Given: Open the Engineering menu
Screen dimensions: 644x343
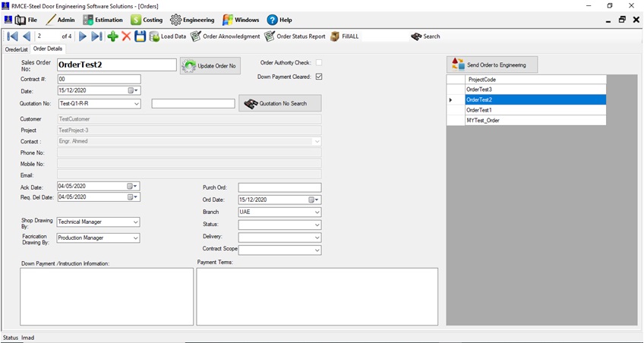Looking at the screenshot, I should (192, 20).
